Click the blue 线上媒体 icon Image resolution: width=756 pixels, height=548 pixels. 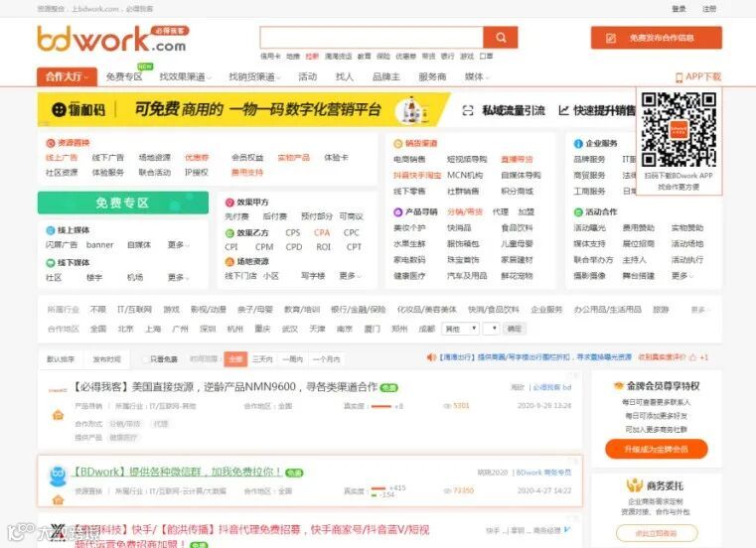pos(50,230)
